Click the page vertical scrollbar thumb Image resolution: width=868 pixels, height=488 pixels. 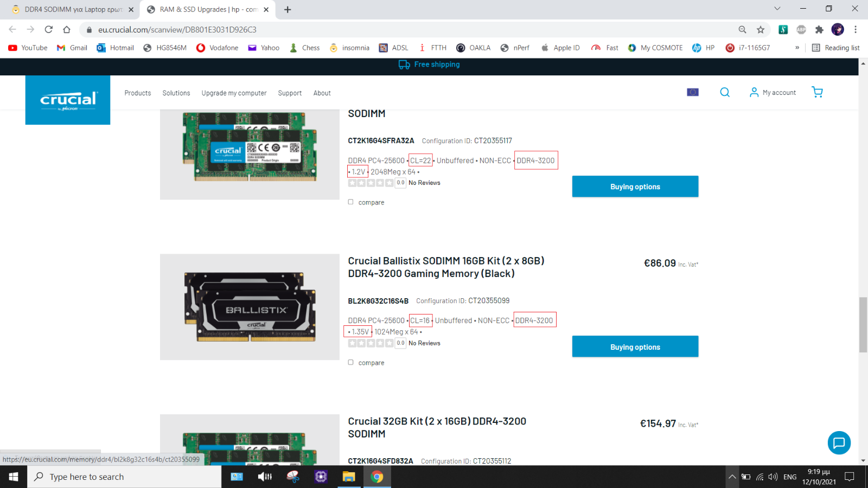[863, 324]
